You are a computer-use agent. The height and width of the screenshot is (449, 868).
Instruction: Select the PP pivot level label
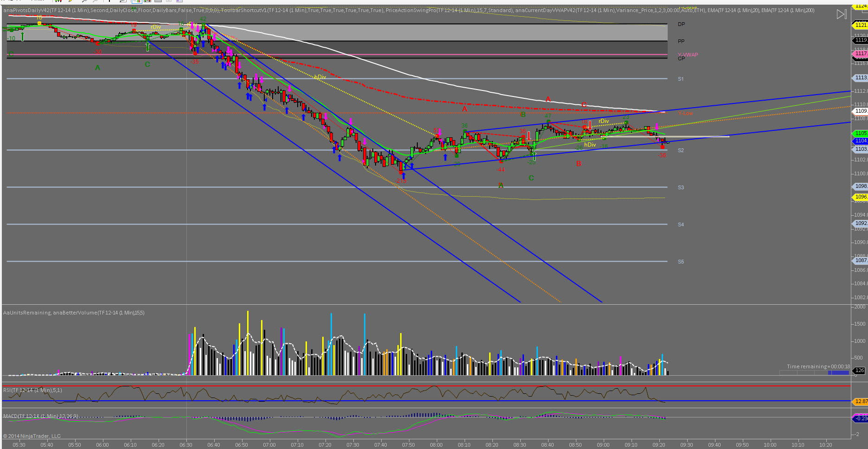[681, 41]
